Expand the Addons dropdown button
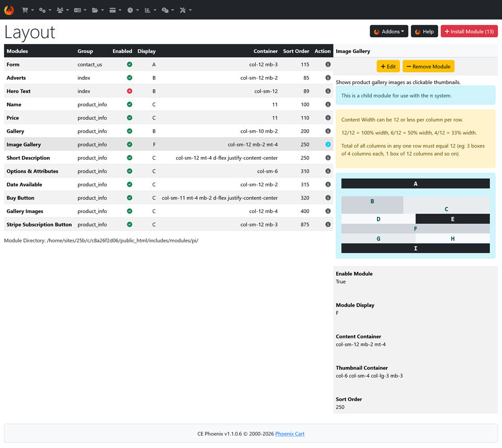Viewport: 502px width, 448px height. [389, 31]
